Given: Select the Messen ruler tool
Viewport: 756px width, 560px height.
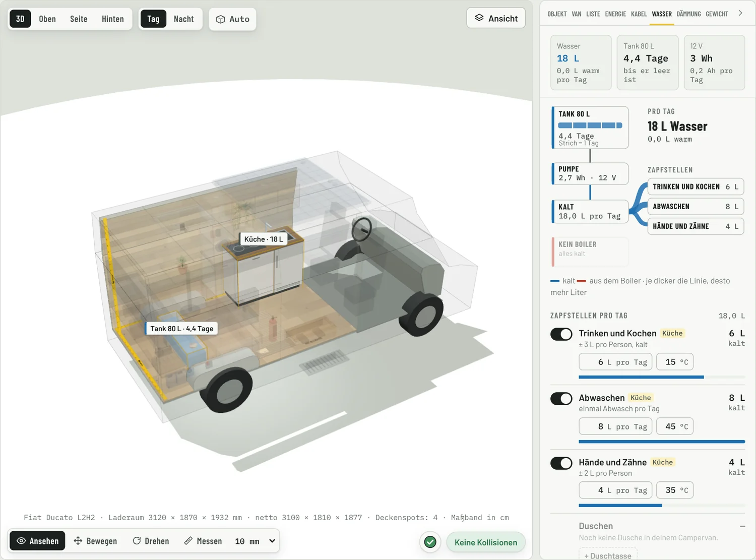Looking at the screenshot, I should tap(203, 541).
